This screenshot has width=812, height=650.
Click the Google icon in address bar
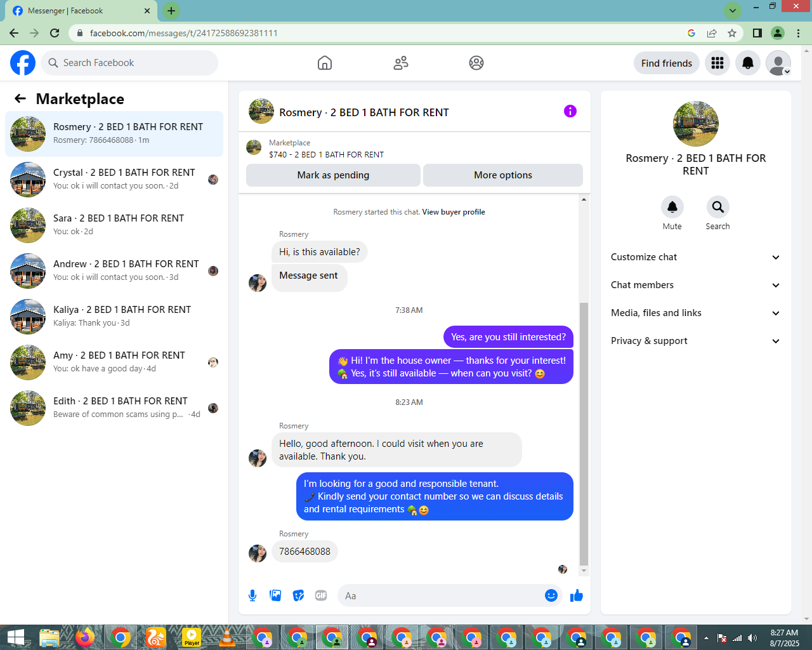691,33
